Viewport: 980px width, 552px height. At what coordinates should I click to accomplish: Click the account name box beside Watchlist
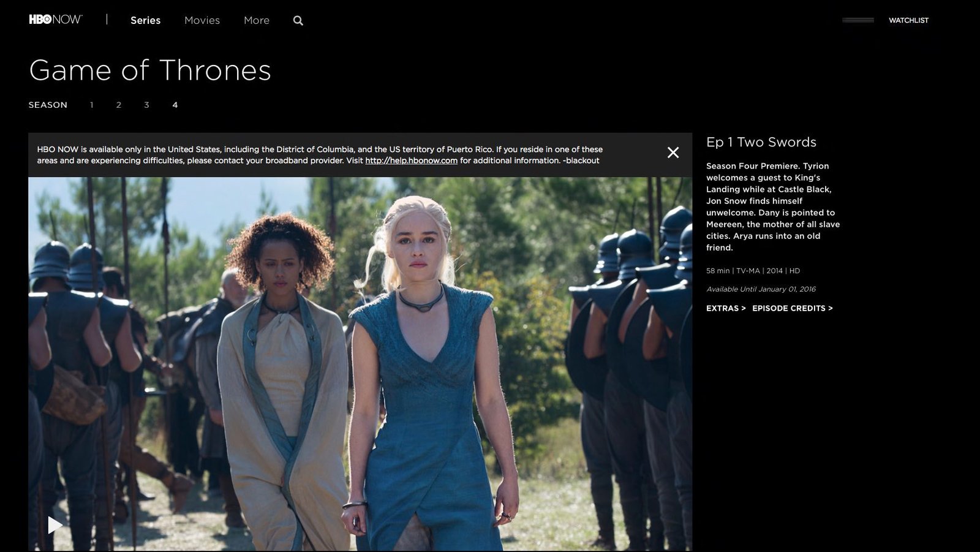858,20
